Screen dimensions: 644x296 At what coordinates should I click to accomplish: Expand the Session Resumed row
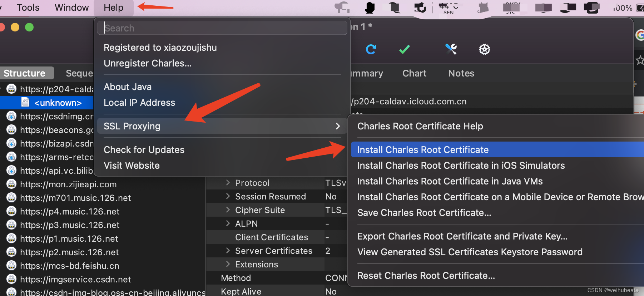[x=228, y=196]
